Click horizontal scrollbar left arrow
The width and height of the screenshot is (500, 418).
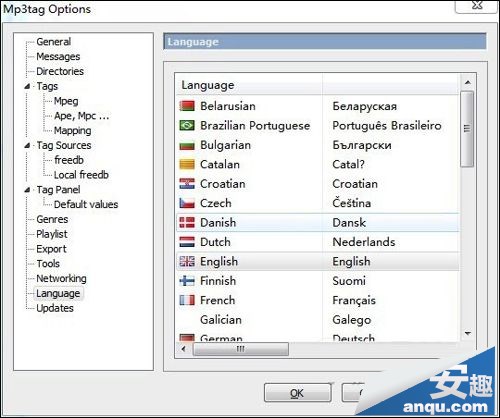184,349
